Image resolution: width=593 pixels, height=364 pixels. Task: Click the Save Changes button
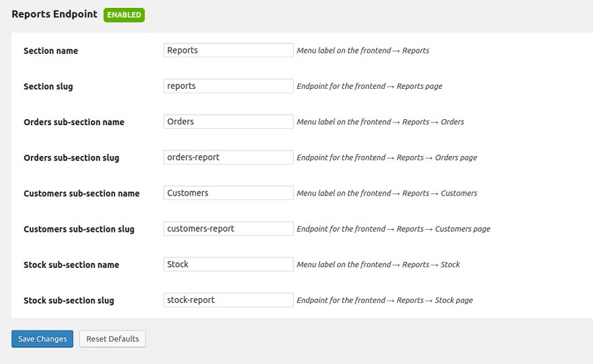point(42,339)
